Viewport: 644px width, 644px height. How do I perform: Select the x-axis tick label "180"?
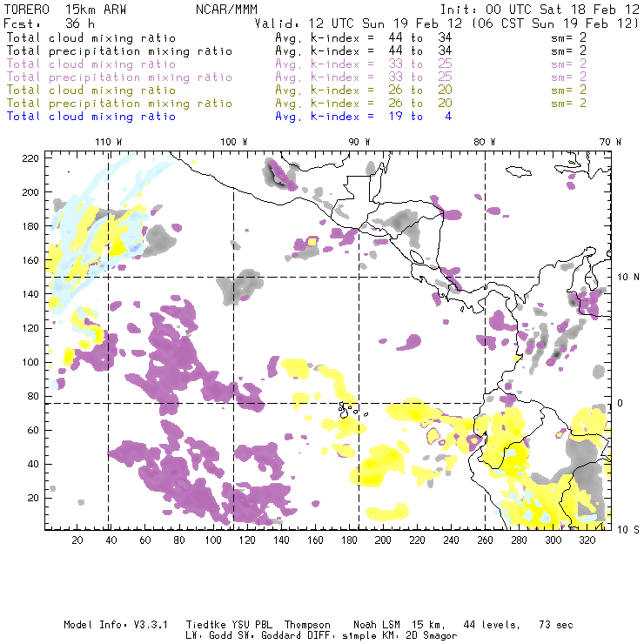(x=349, y=540)
